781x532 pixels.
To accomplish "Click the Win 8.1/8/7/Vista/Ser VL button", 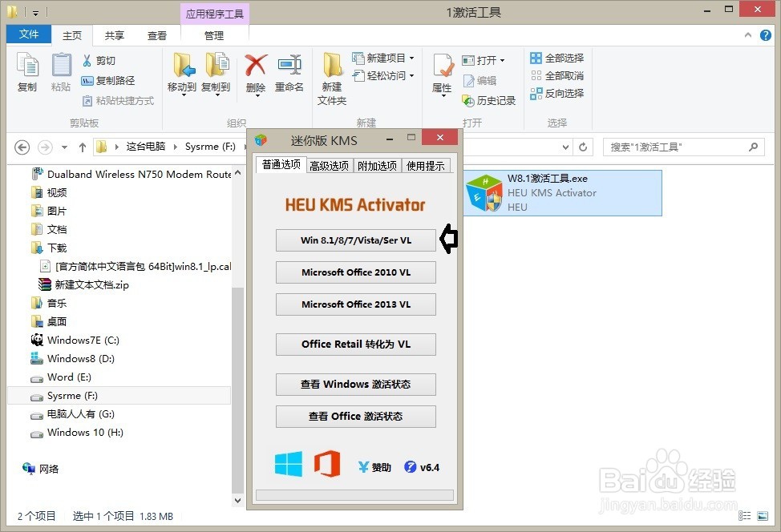I will [x=356, y=240].
